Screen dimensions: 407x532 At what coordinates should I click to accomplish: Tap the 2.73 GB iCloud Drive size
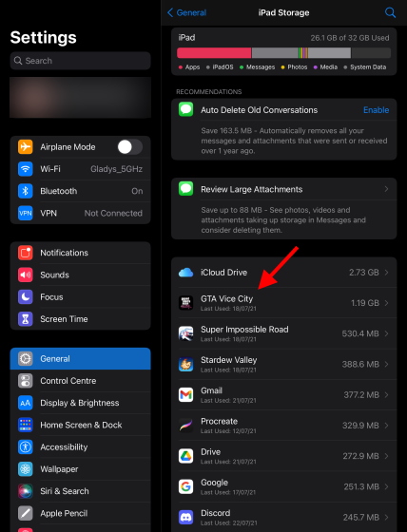(364, 273)
